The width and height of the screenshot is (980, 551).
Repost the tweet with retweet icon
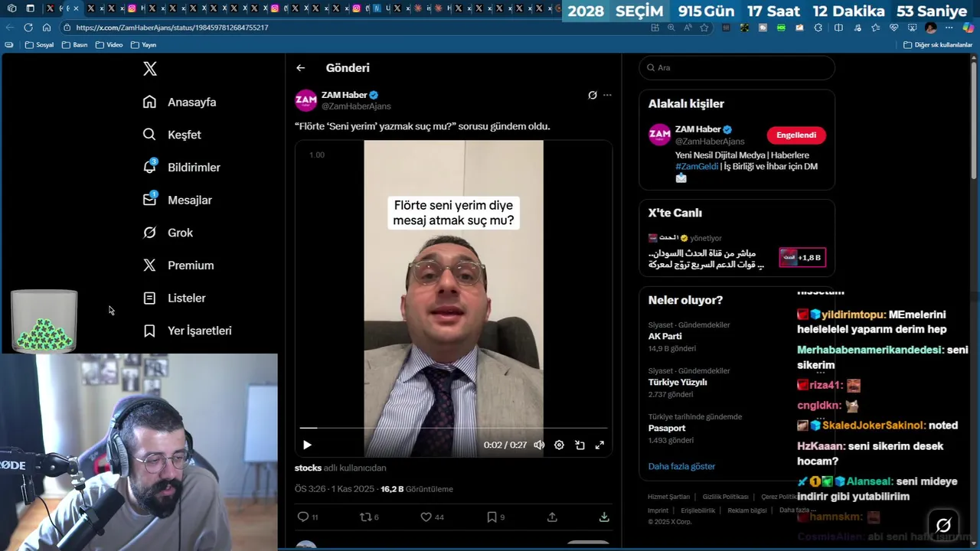[366, 517]
